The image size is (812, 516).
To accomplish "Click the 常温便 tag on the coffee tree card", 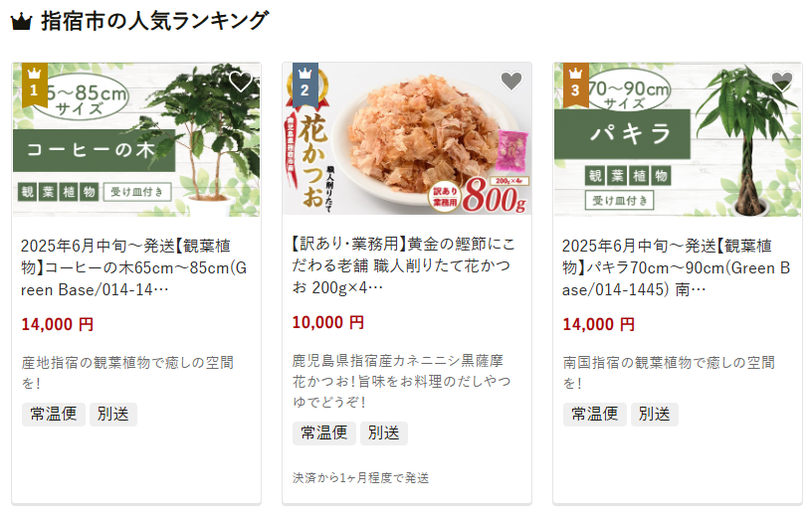I will [54, 414].
